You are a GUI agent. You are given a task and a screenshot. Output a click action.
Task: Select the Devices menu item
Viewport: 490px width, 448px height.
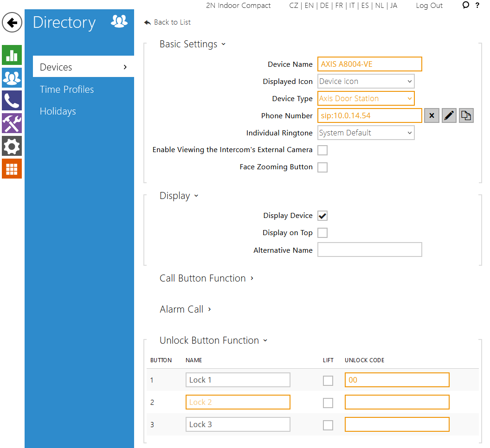84,67
